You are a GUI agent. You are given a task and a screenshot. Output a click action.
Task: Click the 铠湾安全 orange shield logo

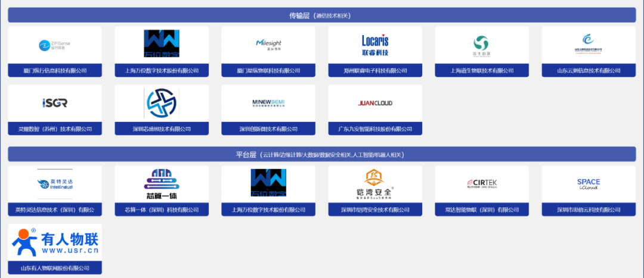click(375, 184)
